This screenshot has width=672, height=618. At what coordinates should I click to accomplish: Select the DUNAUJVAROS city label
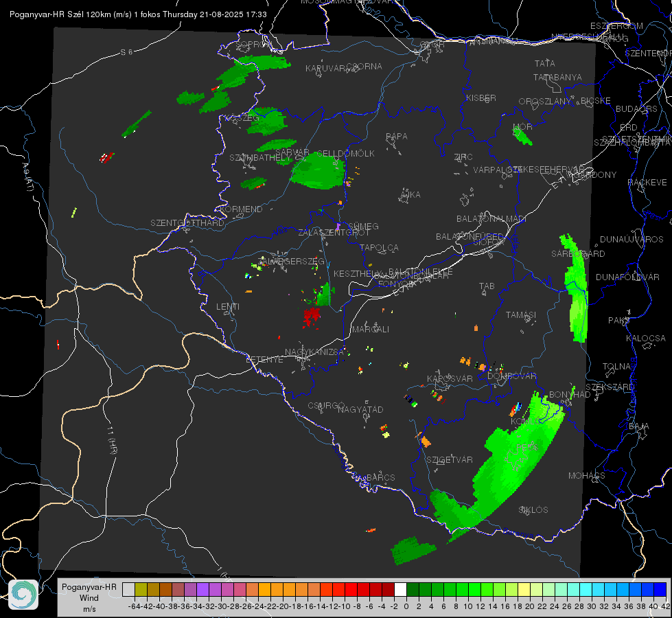pyautogui.click(x=632, y=240)
